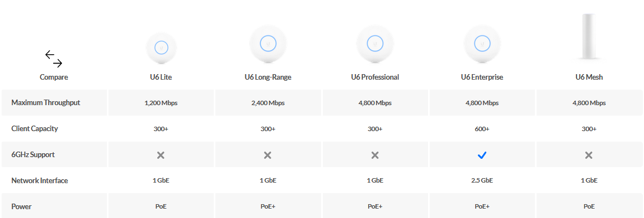
Task: Click the 6GHz Support row label
Action: tap(33, 155)
